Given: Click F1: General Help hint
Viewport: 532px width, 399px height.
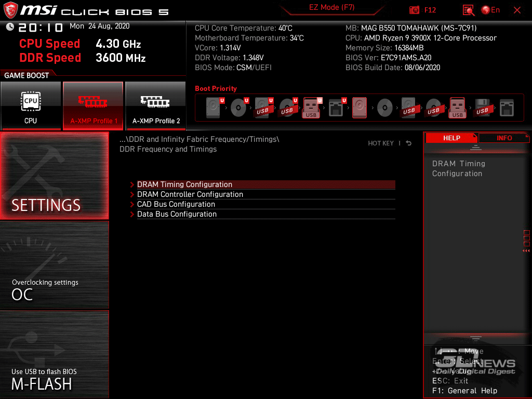Looking at the screenshot, I should [464, 391].
